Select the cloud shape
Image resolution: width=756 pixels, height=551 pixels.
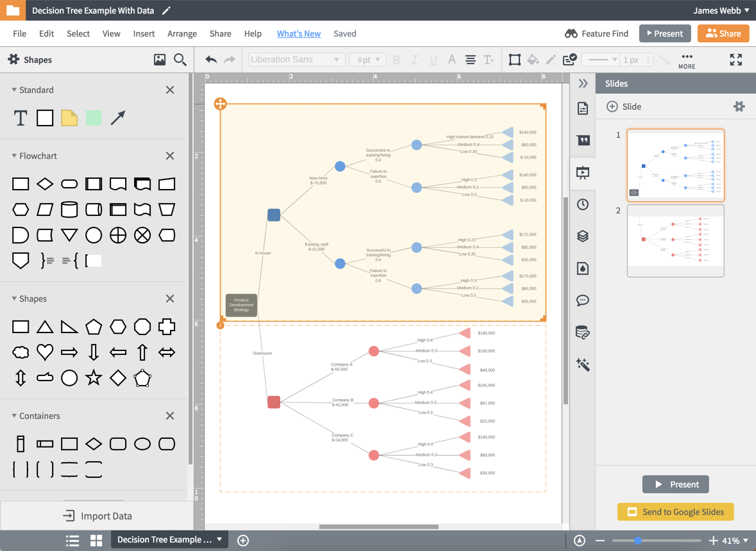(21, 352)
